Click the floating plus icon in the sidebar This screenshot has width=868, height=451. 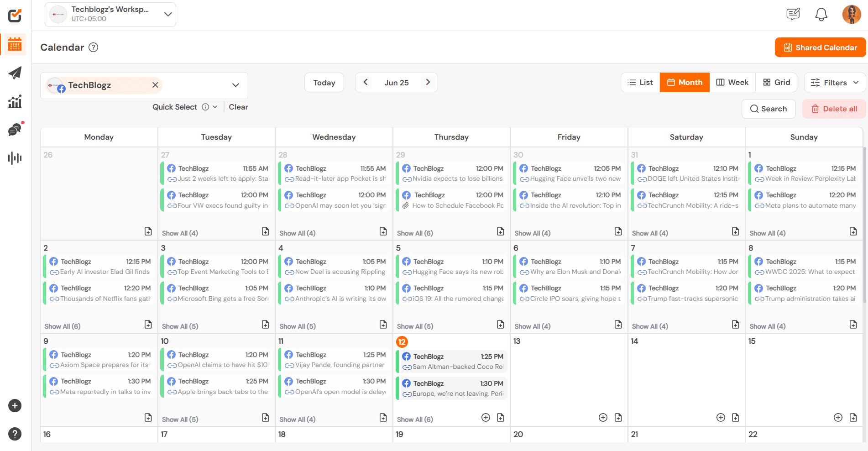[15, 406]
